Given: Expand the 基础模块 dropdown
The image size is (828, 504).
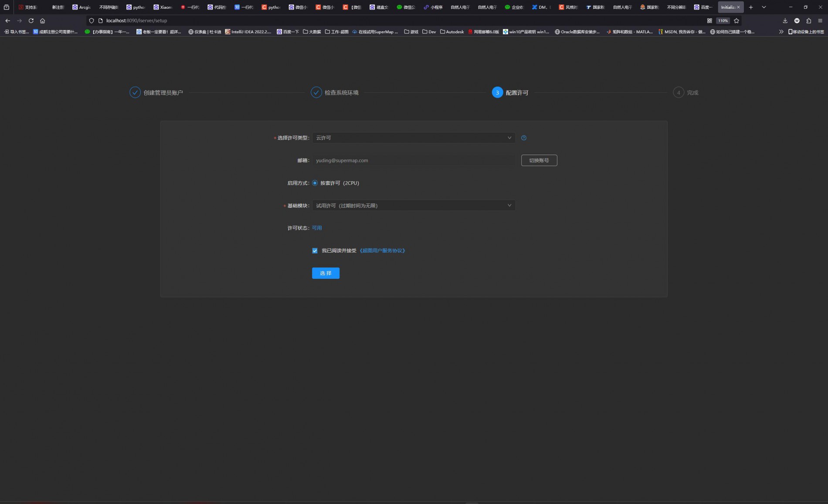Looking at the screenshot, I should (413, 206).
